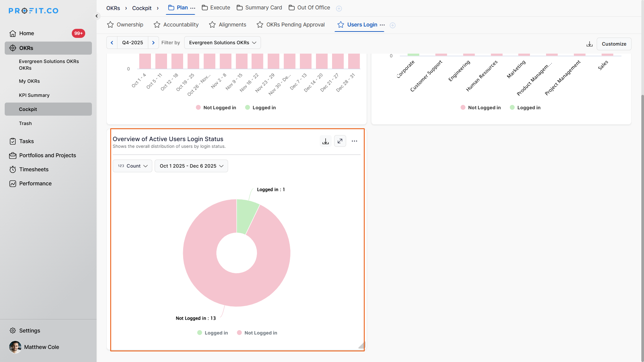Collapse the left sidebar with the arrow
644x362 pixels.
click(97, 16)
